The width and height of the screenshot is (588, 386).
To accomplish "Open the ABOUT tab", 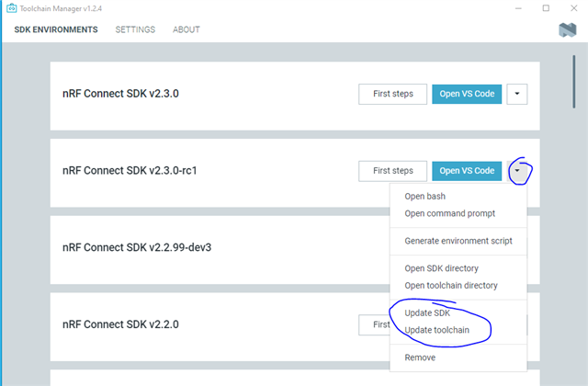I will click(187, 29).
